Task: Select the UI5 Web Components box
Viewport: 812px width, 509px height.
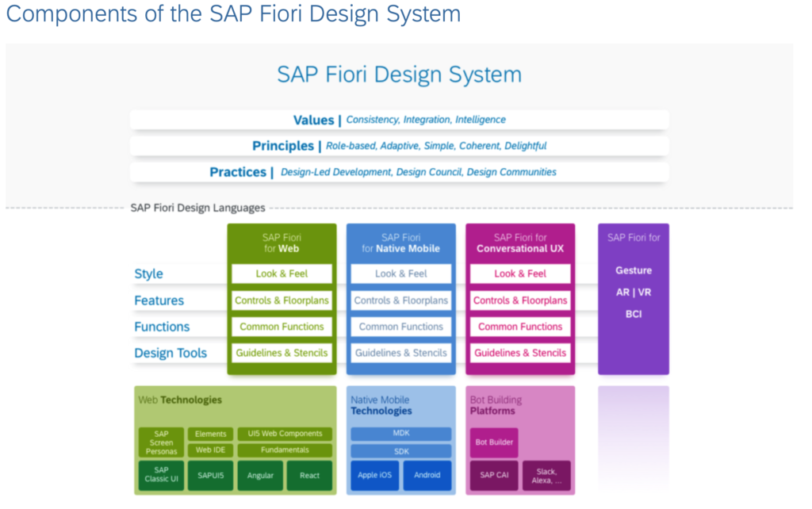Action: tap(285, 434)
